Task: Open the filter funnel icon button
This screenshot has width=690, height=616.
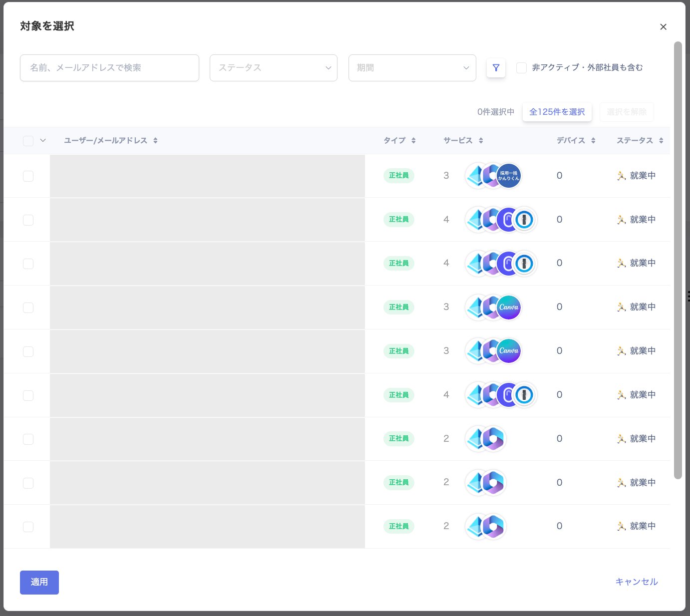Action: tap(496, 68)
